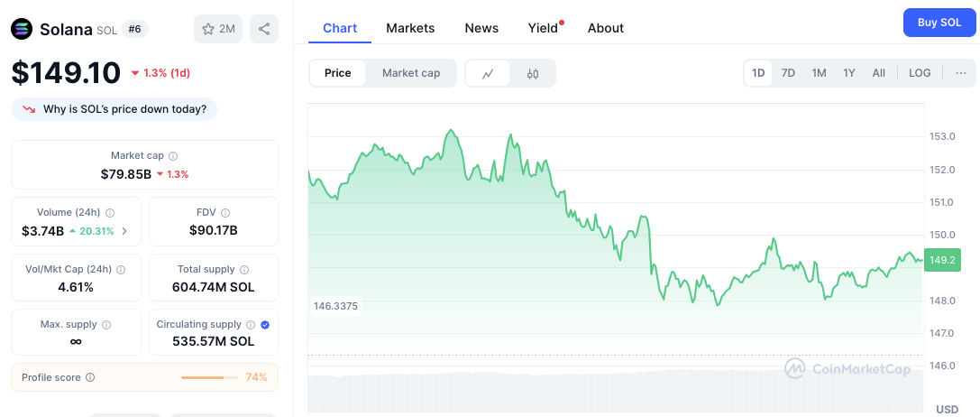The height and width of the screenshot is (417, 980).
Task: Select the 7D time range
Action: (x=788, y=73)
